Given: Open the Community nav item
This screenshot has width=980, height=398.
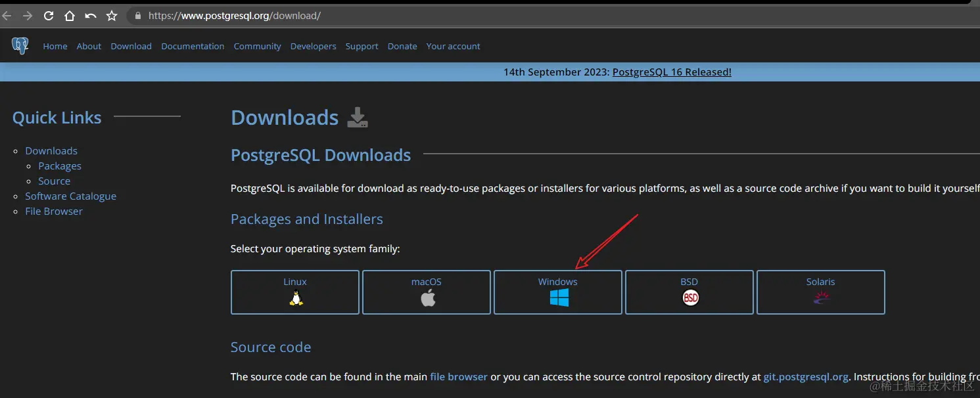Looking at the screenshot, I should pos(257,46).
